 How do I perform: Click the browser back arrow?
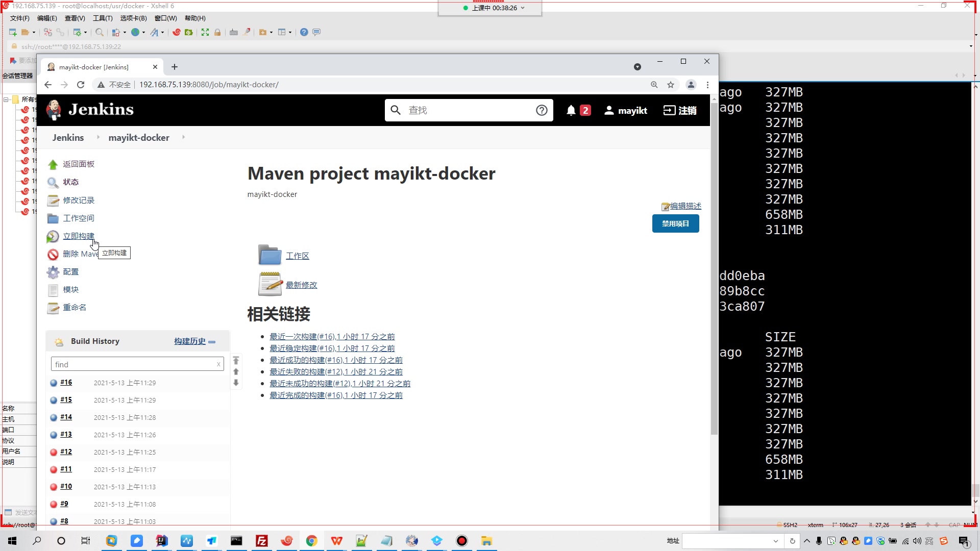coord(48,85)
